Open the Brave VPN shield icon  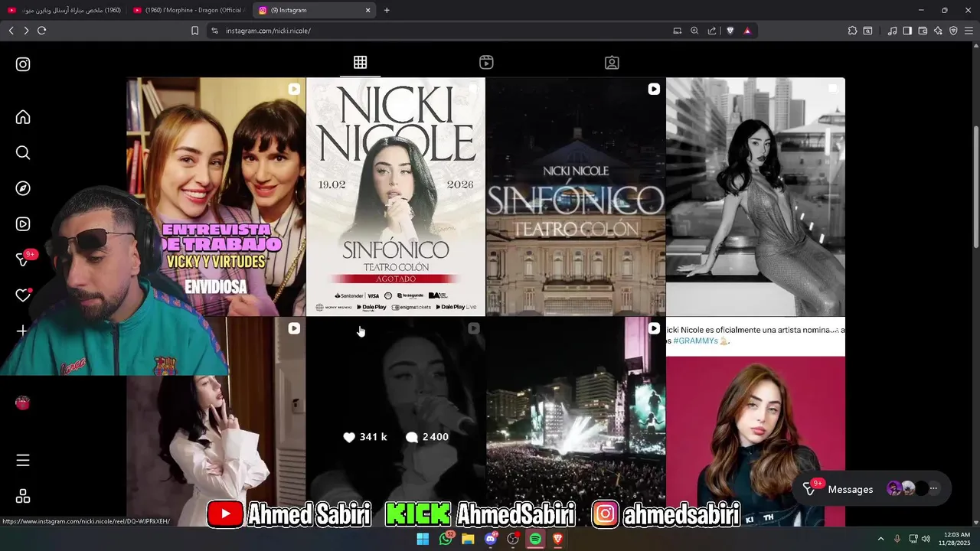[953, 31]
